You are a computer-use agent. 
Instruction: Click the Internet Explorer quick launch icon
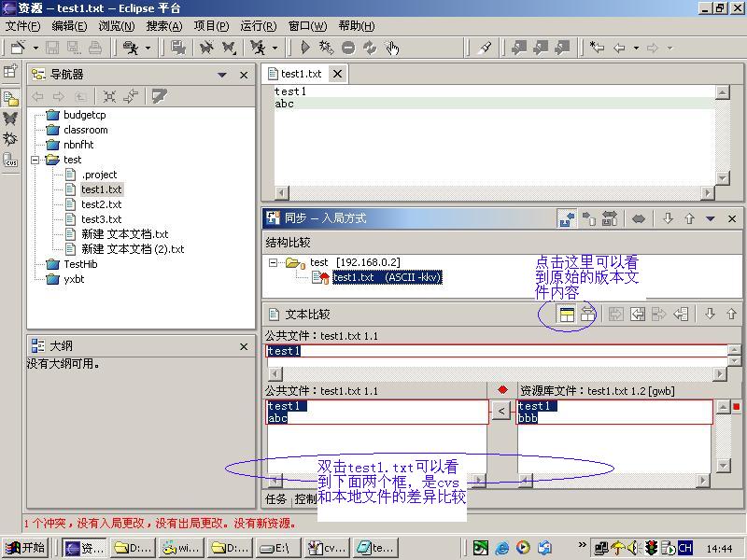pyautogui.click(x=501, y=548)
